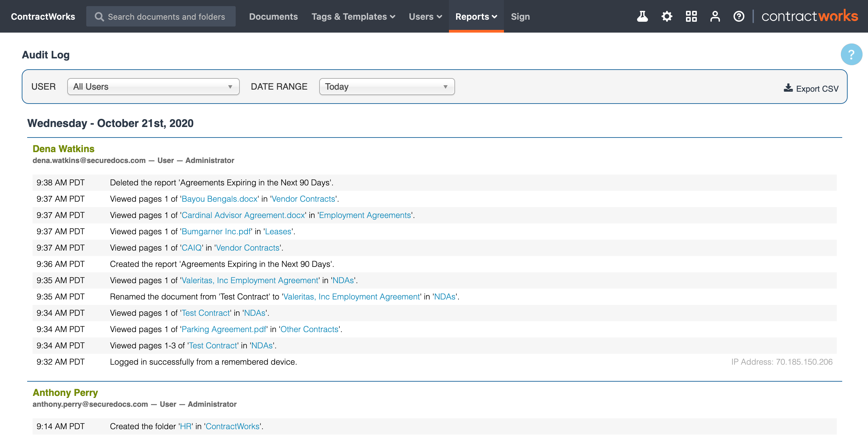This screenshot has width=868, height=438.
Task: Open the user profile icon
Action: [x=715, y=16]
